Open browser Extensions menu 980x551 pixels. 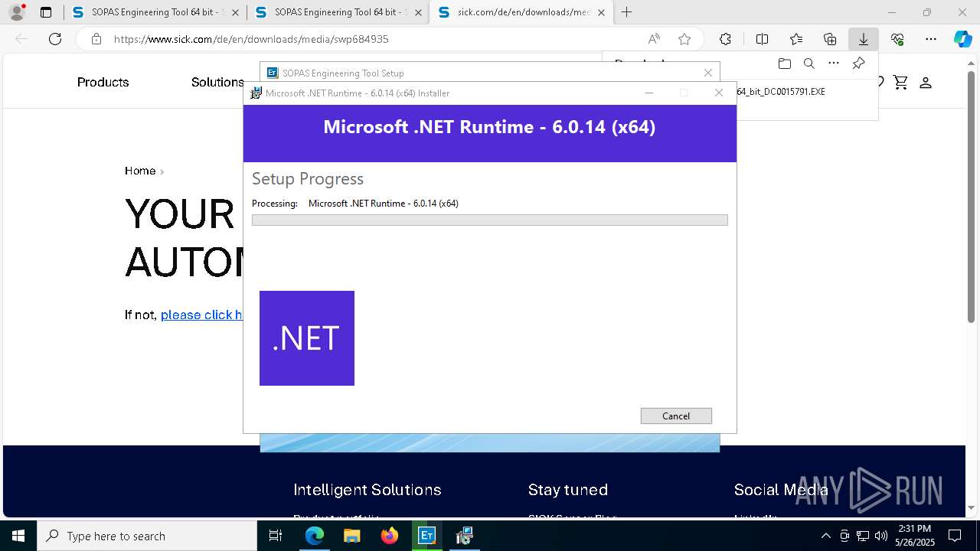pyautogui.click(x=725, y=39)
